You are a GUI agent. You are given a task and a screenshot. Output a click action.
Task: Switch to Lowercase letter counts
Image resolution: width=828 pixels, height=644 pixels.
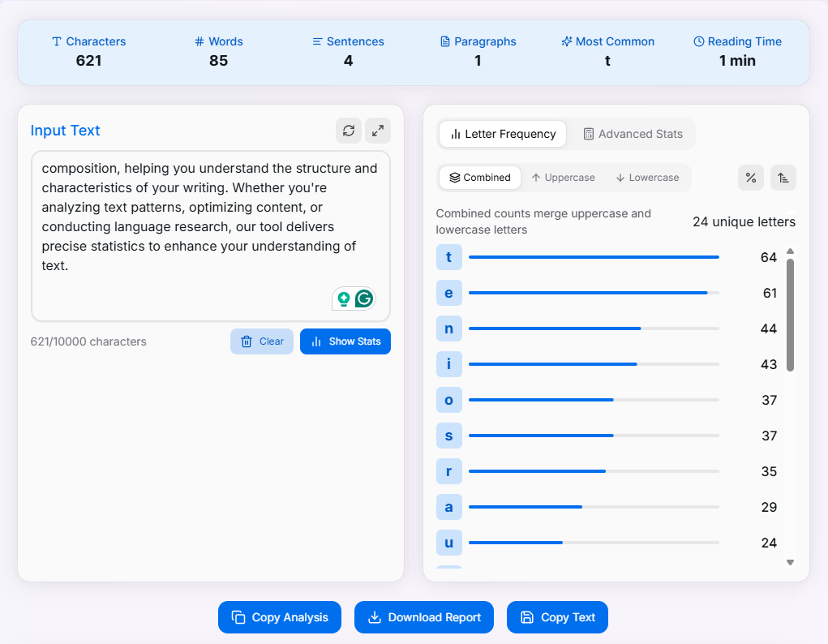[646, 178]
